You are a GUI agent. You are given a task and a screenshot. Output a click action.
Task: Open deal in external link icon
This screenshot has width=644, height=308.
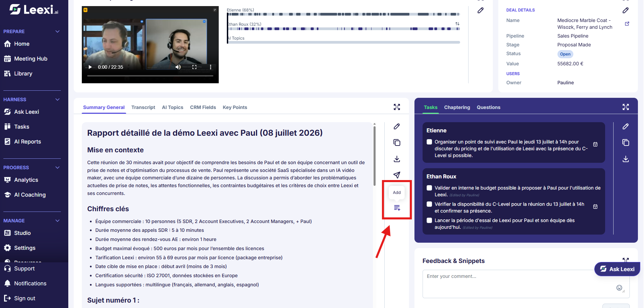click(x=627, y=24)
